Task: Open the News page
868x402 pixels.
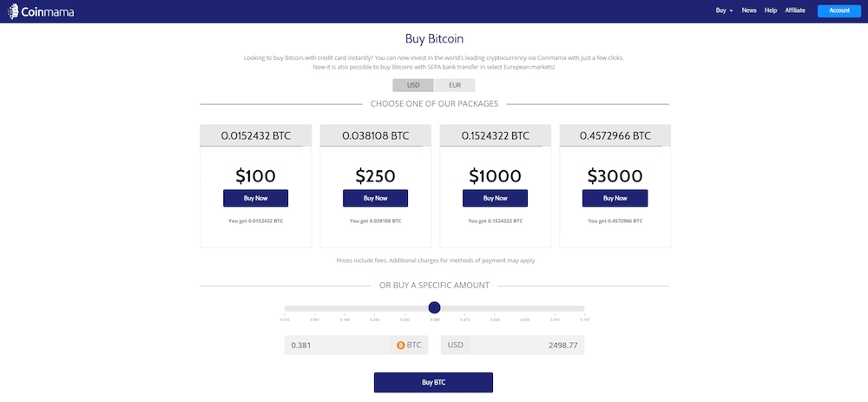Action: click(749, 10)
